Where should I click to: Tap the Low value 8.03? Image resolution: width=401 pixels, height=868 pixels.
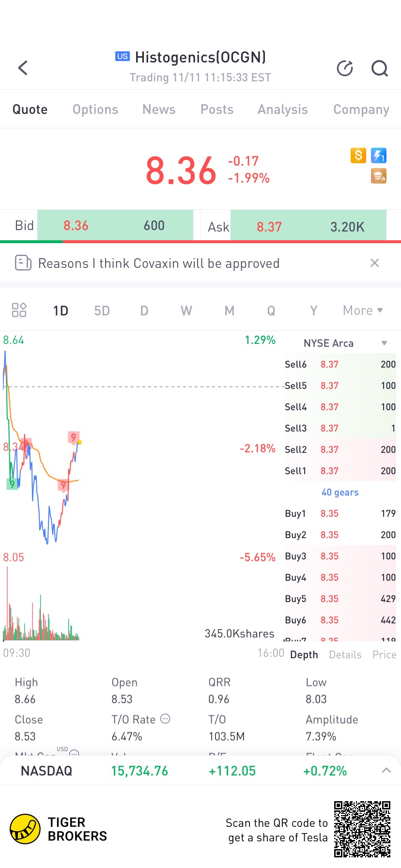point(316,699)
